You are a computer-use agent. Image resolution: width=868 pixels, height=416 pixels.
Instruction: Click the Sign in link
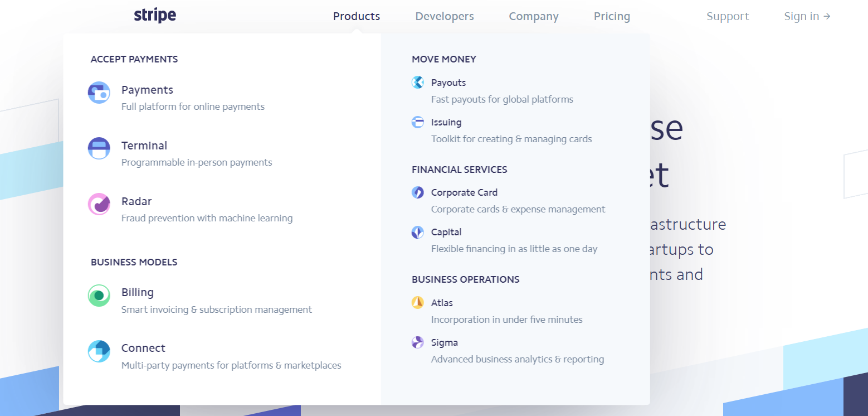tap(807, 16)
